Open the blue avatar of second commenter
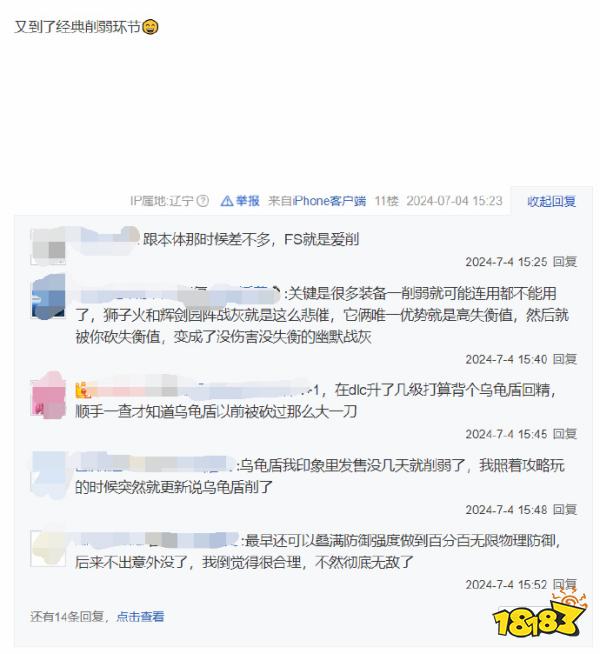This screenshot has height=654, width=600. pos(49,297)
